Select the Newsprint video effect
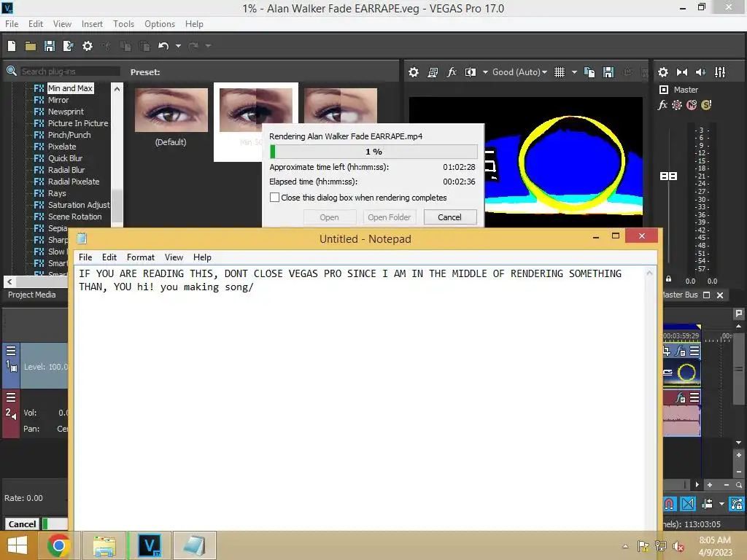This screenshot has height=560, width=747. [x=66, y=112]
